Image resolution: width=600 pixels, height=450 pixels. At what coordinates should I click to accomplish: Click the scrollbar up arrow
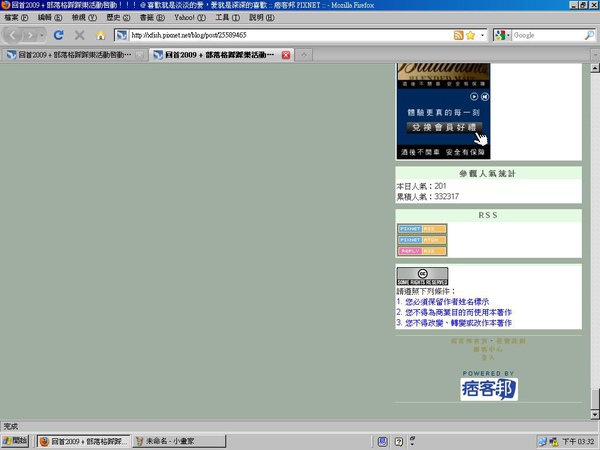pyautogui.click(x=595, y=68)
